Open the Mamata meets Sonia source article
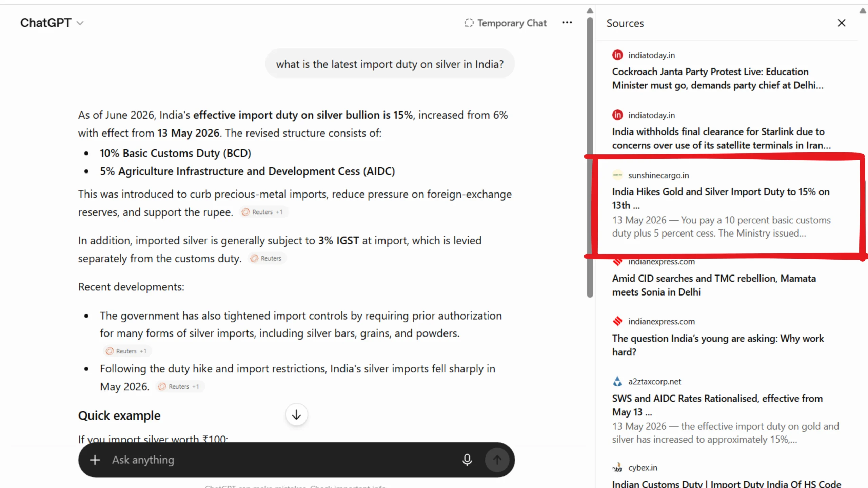This screenshot has width=868, height=488. [714, 285]
